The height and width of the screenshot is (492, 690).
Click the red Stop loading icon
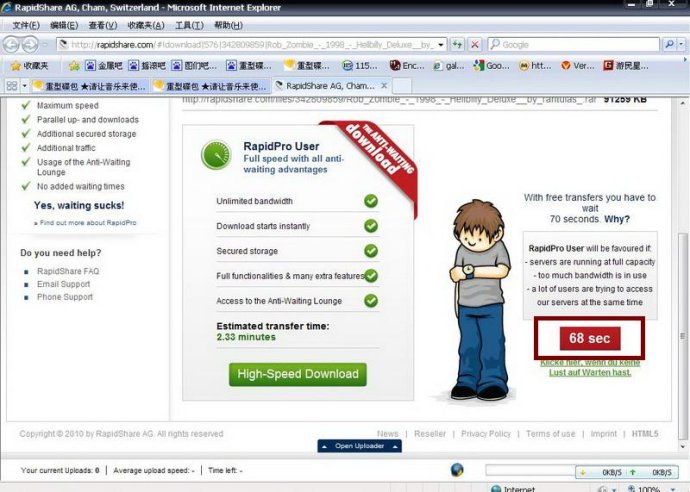475,44
